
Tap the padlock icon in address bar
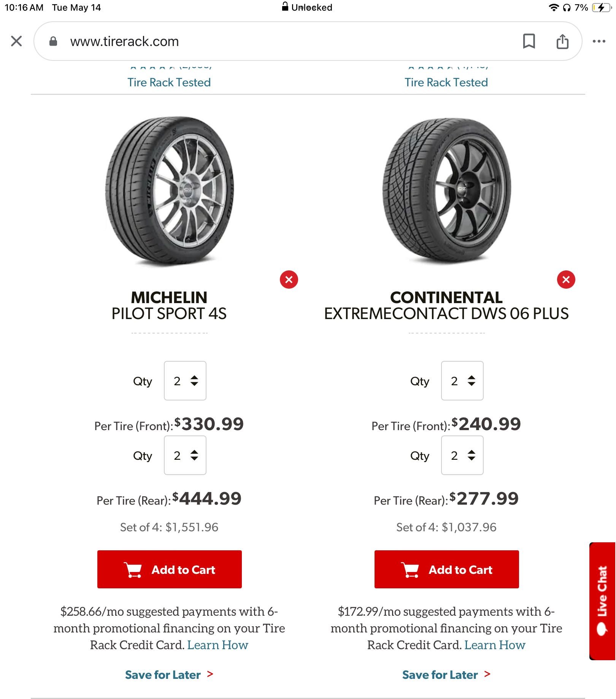pos(53,41)
